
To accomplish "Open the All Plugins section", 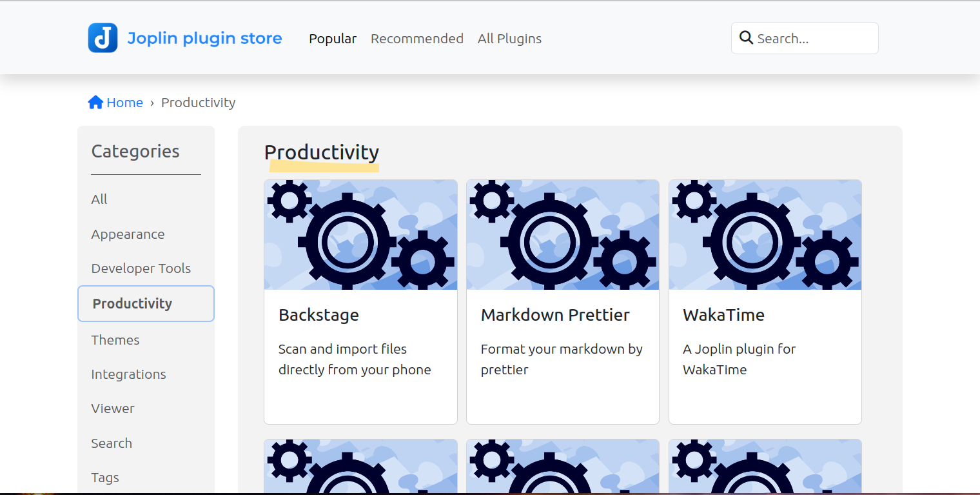I will 509,39.
